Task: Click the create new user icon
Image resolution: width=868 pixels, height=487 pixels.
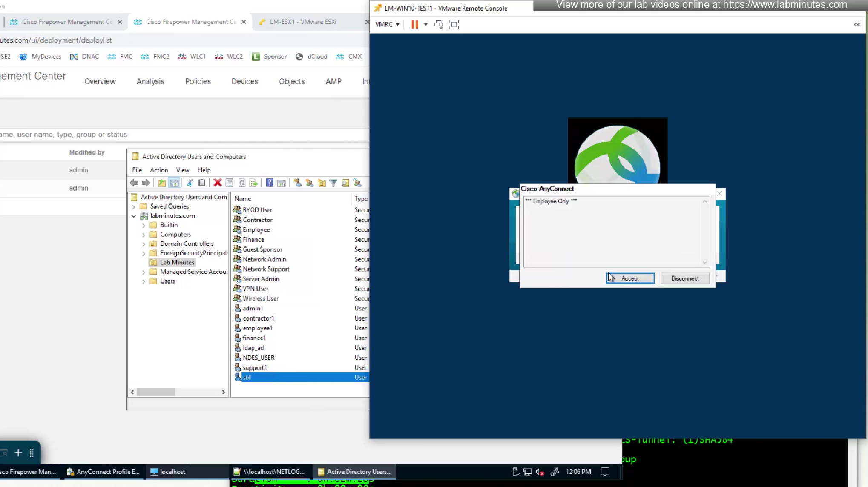Action: coord(298,183)
